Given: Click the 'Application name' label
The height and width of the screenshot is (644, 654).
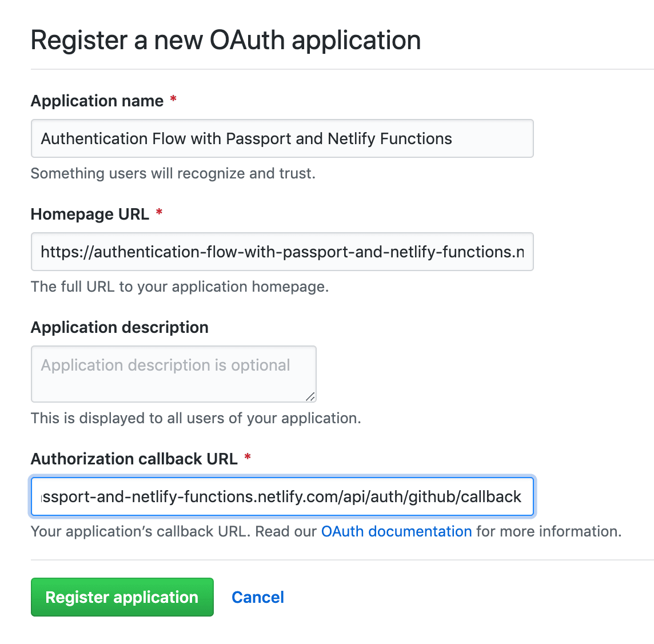Looking at the screenshot, I should point(97,101).
